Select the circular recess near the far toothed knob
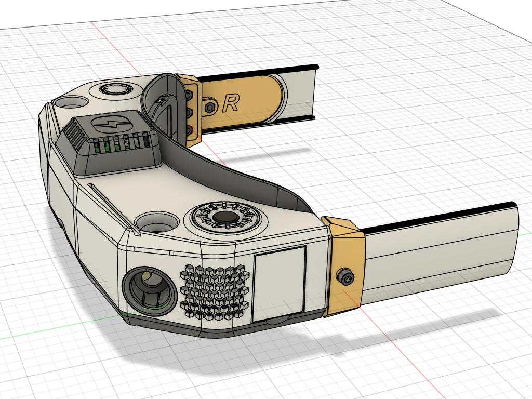This screenshot has height=399, width=532. [x=72, y=101]
